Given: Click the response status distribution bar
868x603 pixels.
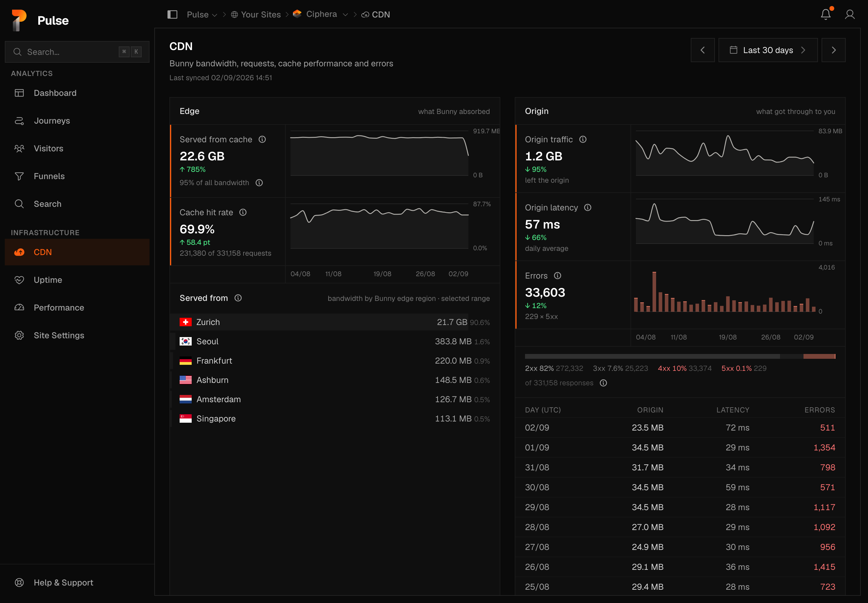Looking at the screenshot, I should tap(680, 356).
